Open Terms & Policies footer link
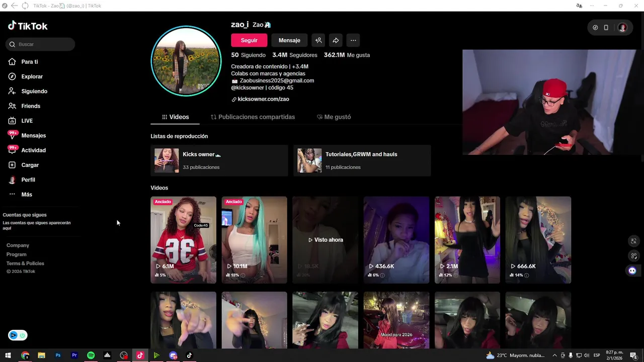 coord(25,263)
